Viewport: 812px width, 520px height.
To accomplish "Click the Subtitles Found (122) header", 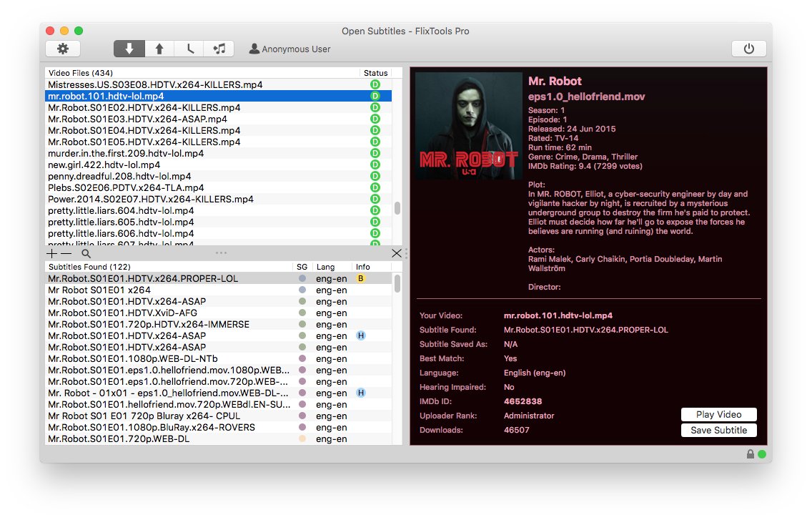I will coord(169,267).
